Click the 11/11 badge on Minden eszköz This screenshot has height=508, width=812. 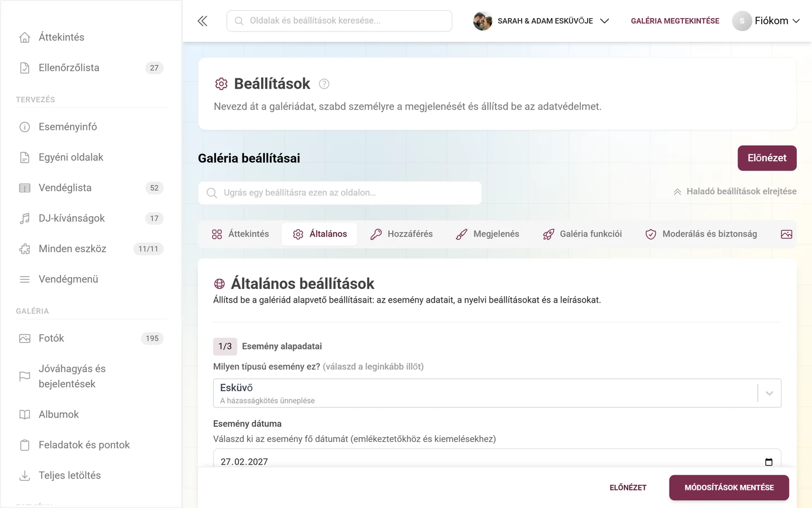point(148,249)
